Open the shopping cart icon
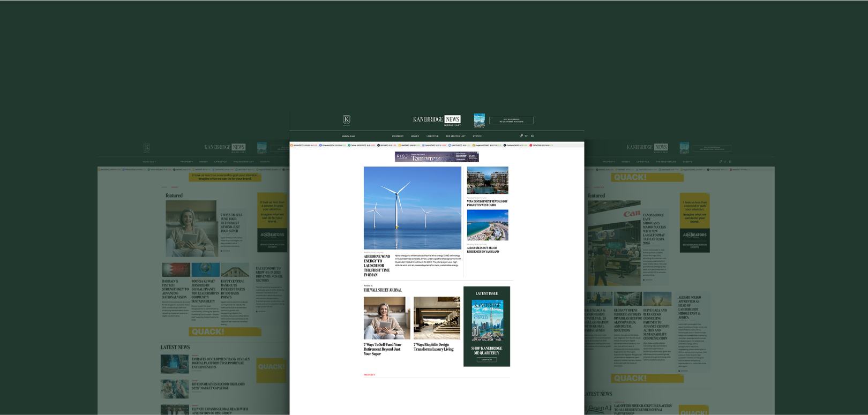The width and height of the screenshot is (868, 415). [x=521, y=136]
